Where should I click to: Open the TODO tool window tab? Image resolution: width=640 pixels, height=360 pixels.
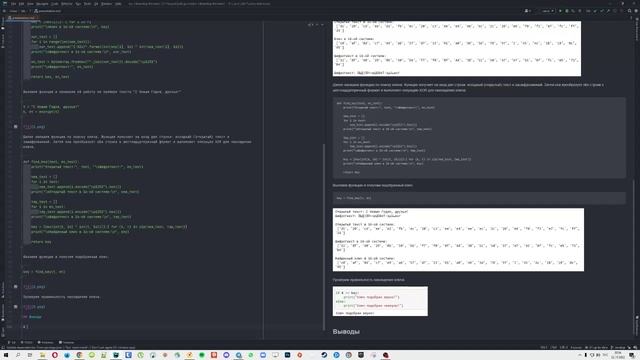click(x=27, y=342)
